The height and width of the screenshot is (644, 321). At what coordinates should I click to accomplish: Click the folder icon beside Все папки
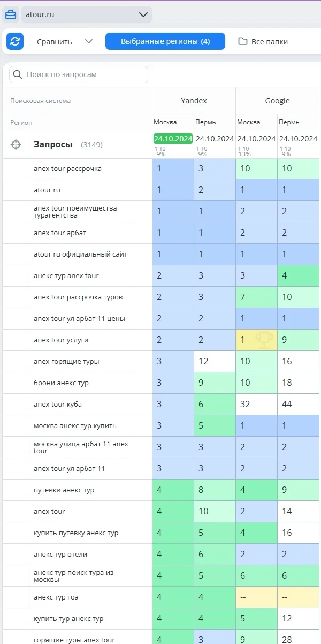pyautogui.click(x=243, y=41)
